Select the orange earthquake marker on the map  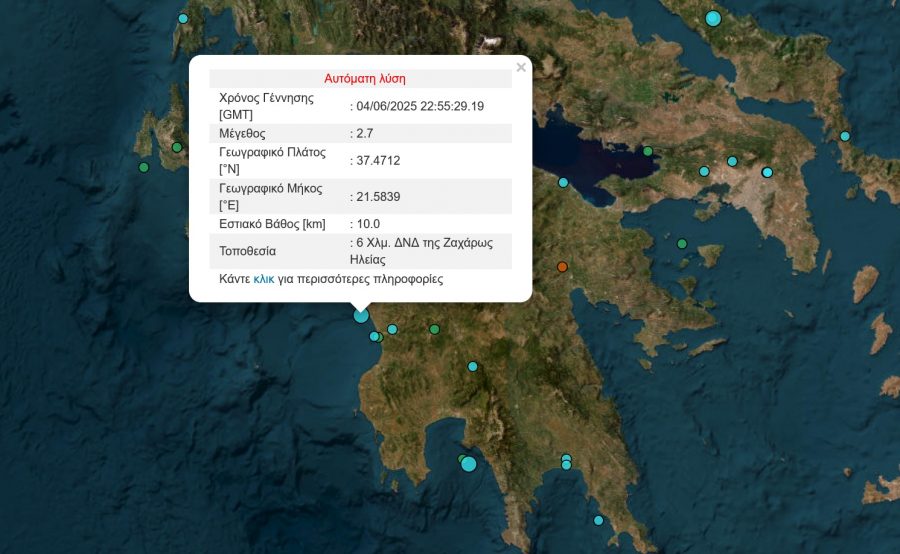[562, 267]
